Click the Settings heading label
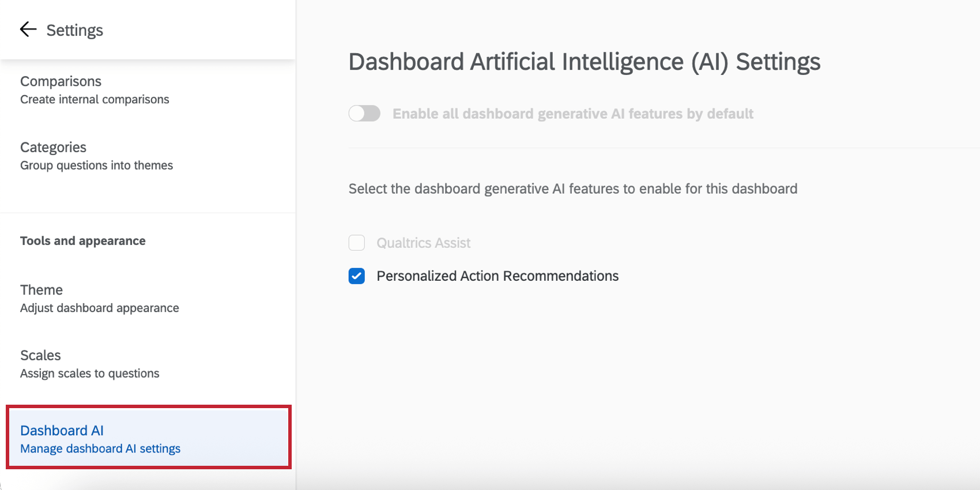Image resolution: width=980 pixels, height=490 pixels. [75, 30]
